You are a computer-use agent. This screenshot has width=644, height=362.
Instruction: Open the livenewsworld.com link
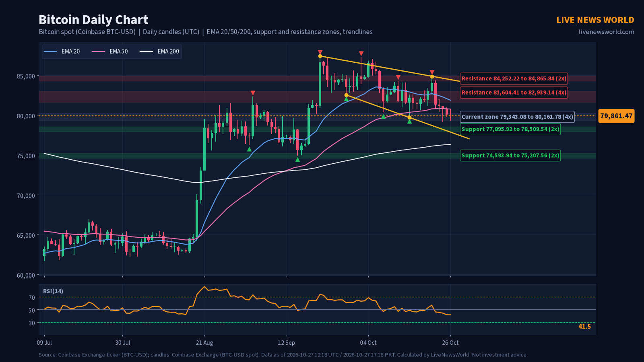[606, 32]
